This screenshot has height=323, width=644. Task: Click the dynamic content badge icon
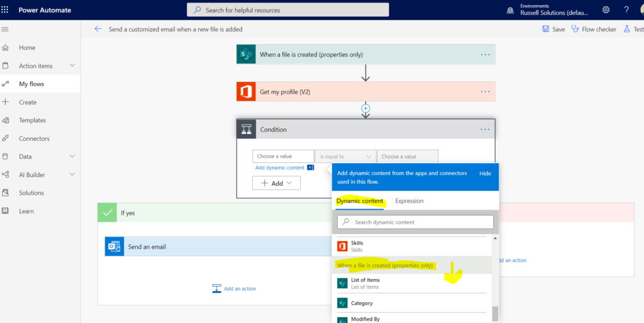(311, 167)
